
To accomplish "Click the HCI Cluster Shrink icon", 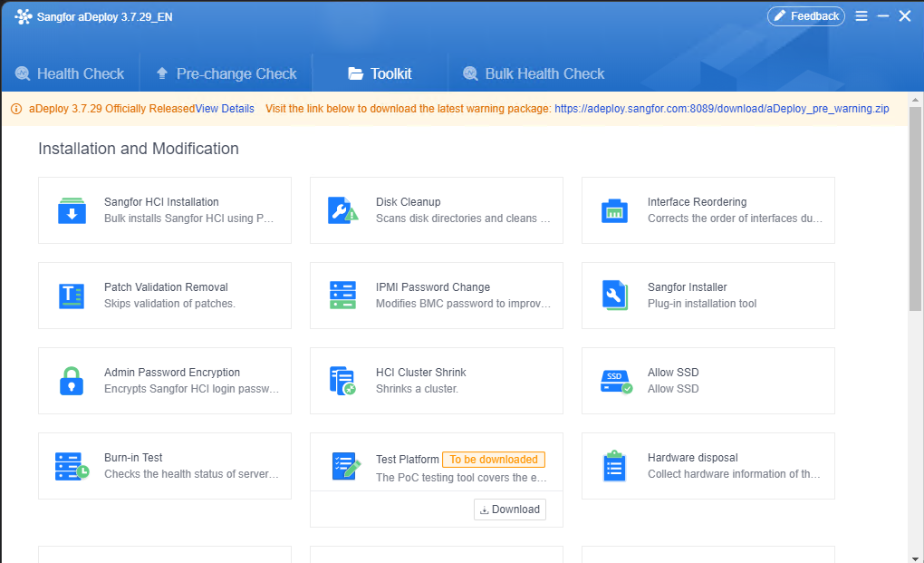I will coord(342,381).
